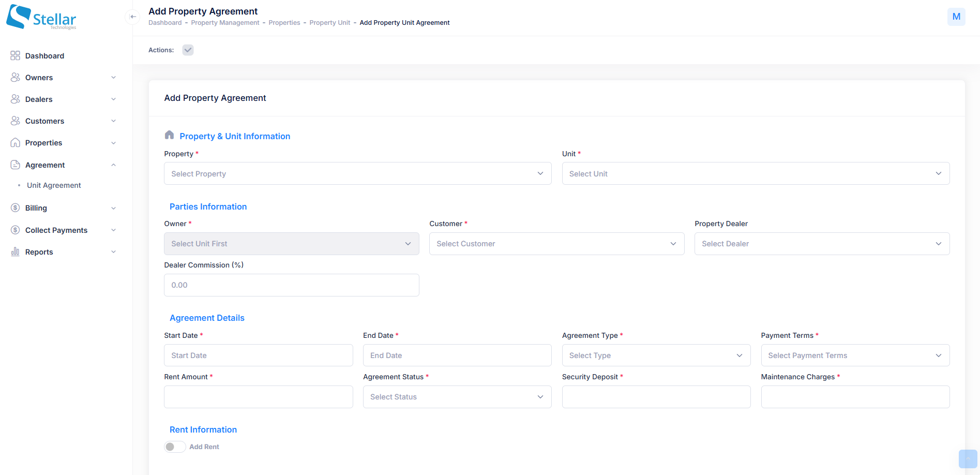Click the Properties house icon in sidebar
Viewport: 980px width, 475px height.
[x=15, y=143]
